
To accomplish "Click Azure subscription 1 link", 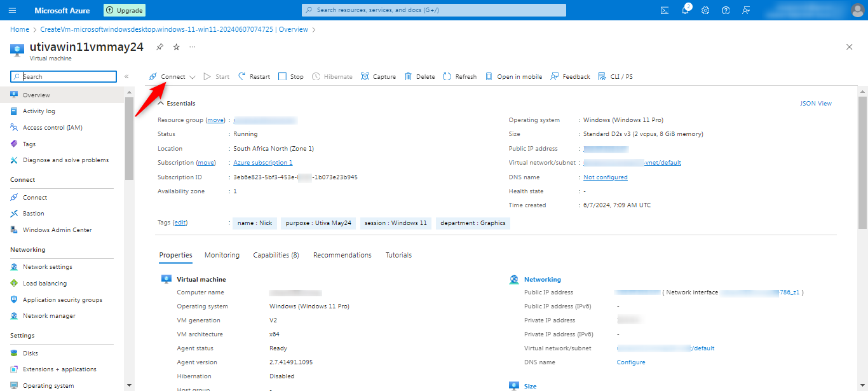I will [x=263, y=163].
